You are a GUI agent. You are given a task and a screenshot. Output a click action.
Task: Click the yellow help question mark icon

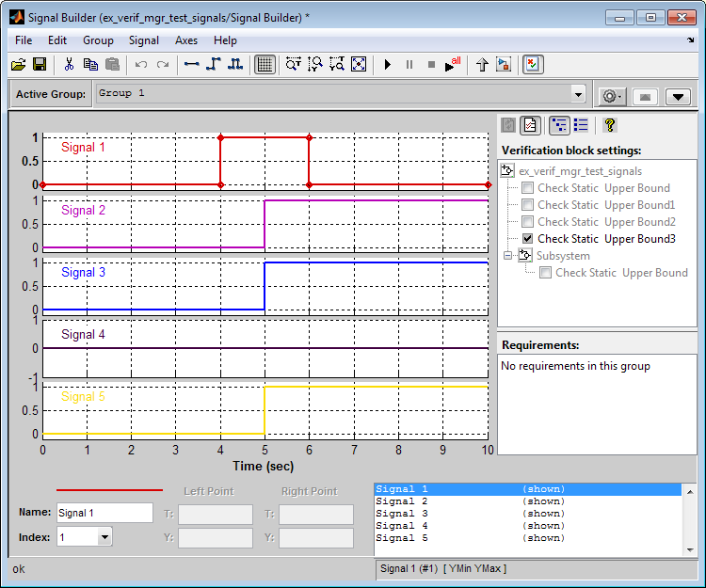coord(609,124)
